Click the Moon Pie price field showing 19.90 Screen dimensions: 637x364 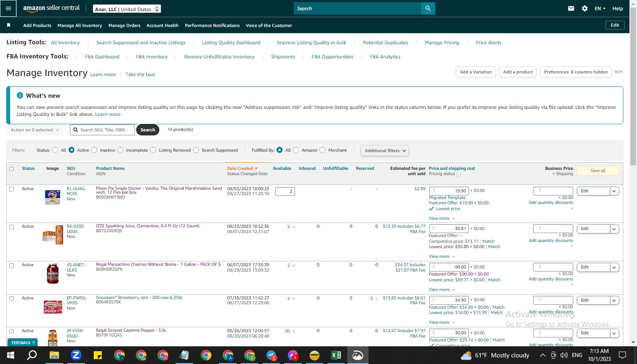click(x=449, y=191)
